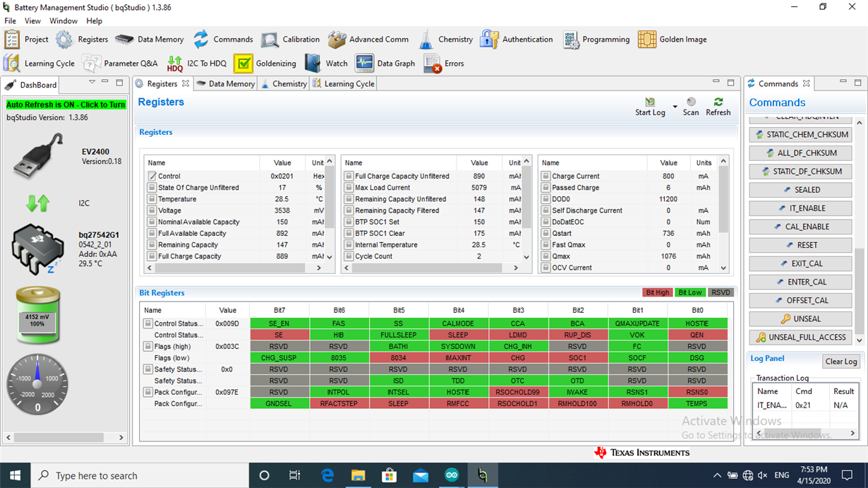Send the SEALED command
868x488 pixels.
800,190
